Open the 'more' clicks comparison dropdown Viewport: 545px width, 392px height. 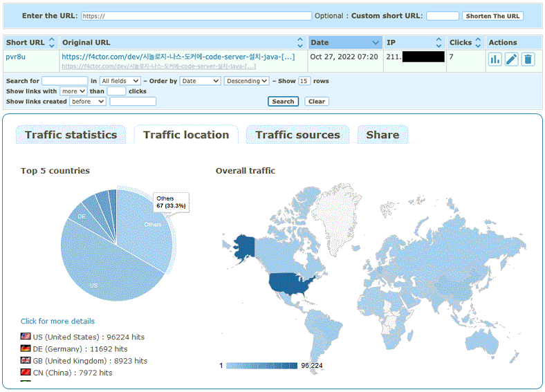(73, 91)
